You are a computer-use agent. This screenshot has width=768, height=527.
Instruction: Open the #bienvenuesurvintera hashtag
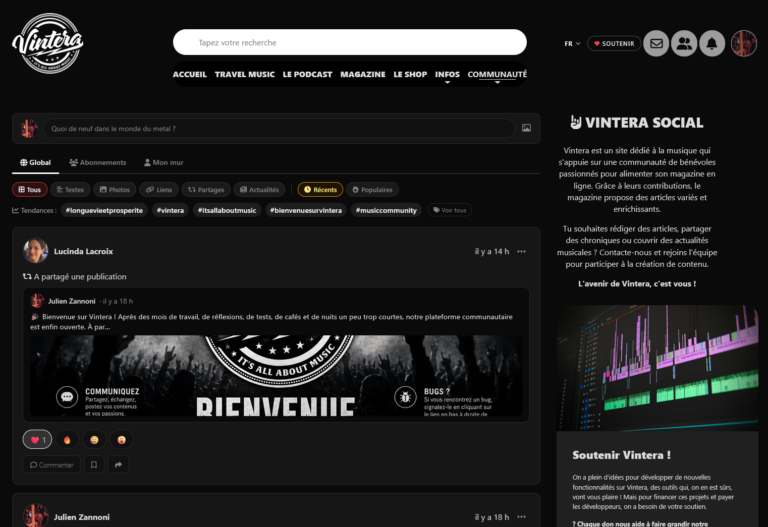point(306,210)
